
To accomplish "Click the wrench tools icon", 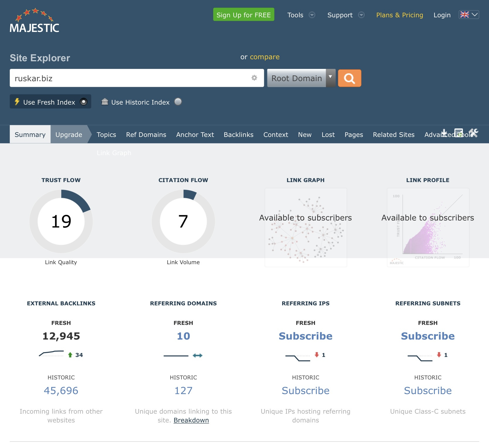I will 473,133.
